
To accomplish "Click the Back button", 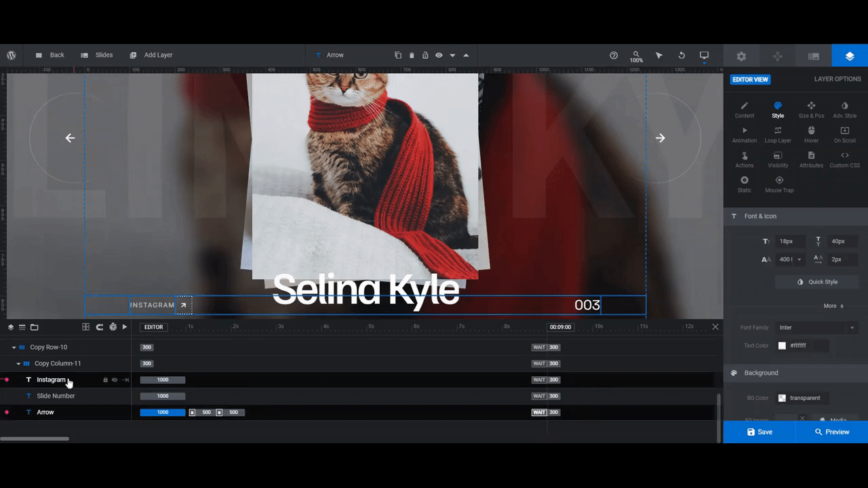I will click(x=50, y=55).
